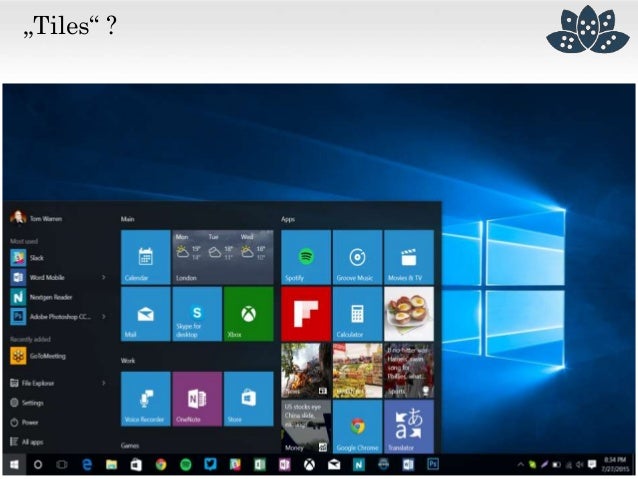
Task: Open Settings in Start menu
Action: tap(27, 402)
